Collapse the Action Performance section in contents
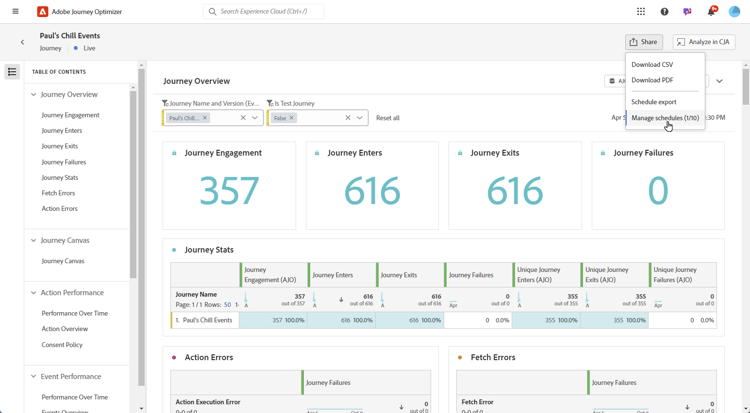This screenshot has height=413, width=750. click(33, 293)
